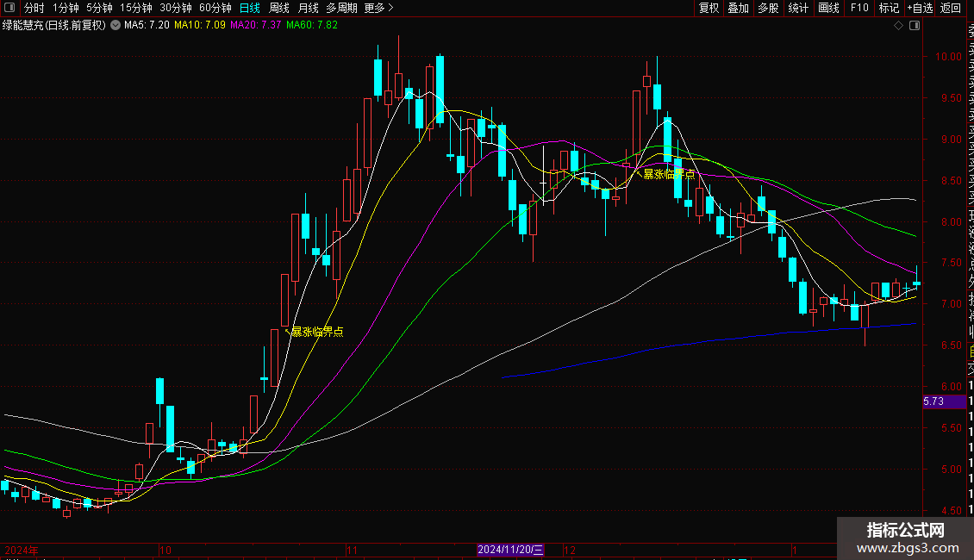The image size is (974, 560).
Task: Switch to the 月线 monthly tab
Action: click(x=308, y=8)
